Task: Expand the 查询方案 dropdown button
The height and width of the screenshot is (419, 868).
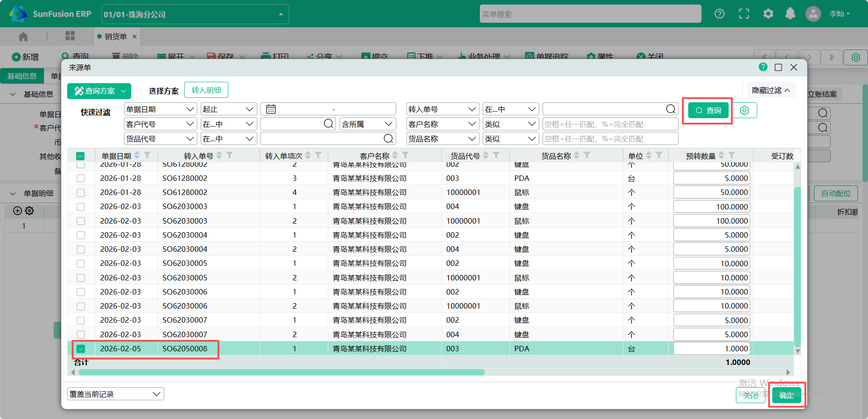Action: [x=99, y=91]
